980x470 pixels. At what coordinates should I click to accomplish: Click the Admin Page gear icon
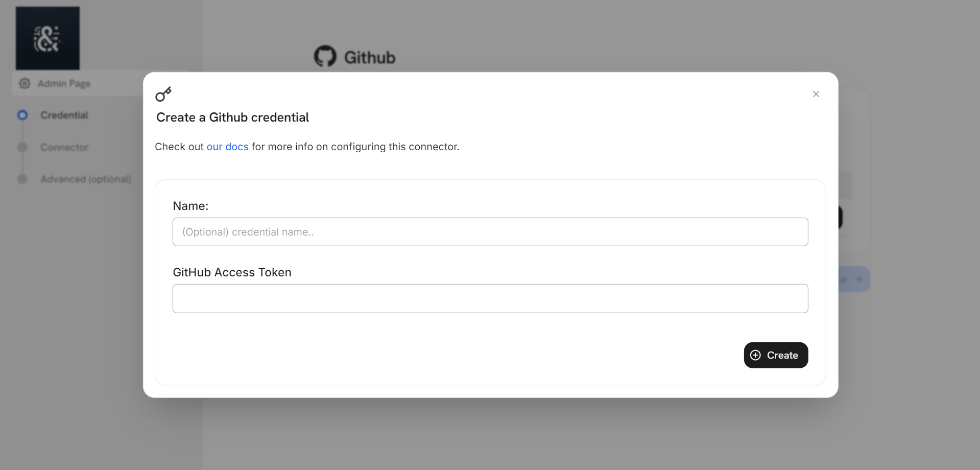pos(25,83)
